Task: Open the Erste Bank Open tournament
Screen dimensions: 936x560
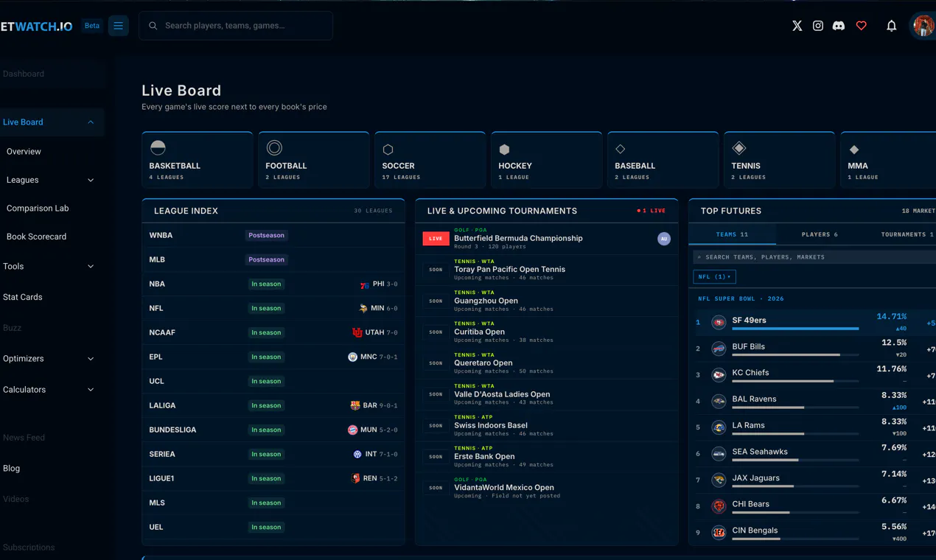Action: click(546, 457)
